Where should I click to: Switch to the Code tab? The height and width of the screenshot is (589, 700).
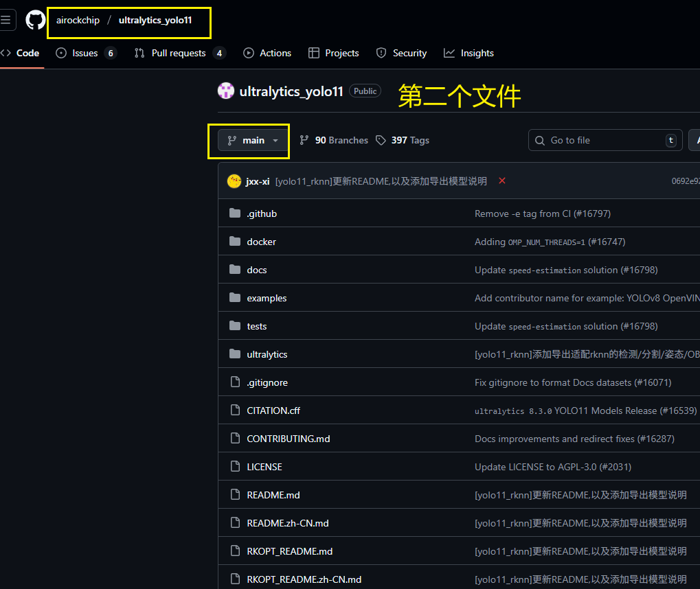pos(21,53)
